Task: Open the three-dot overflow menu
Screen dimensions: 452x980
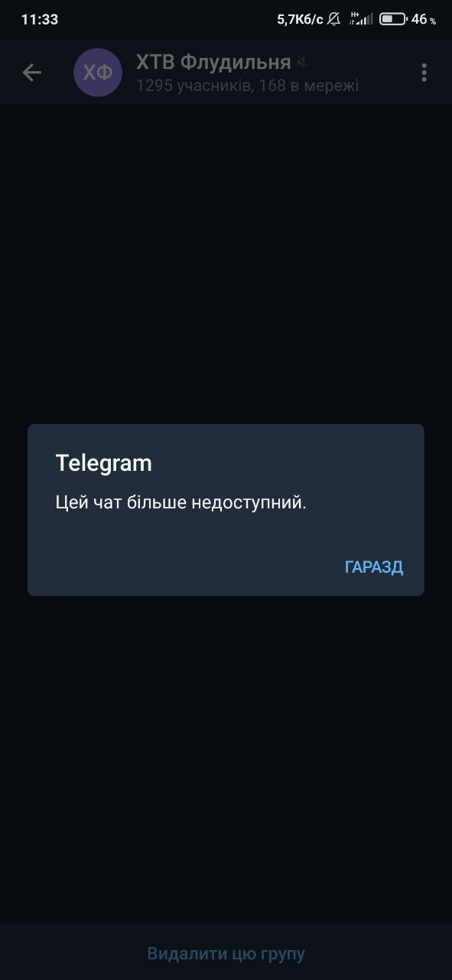Action: click(x=424, y=73)
